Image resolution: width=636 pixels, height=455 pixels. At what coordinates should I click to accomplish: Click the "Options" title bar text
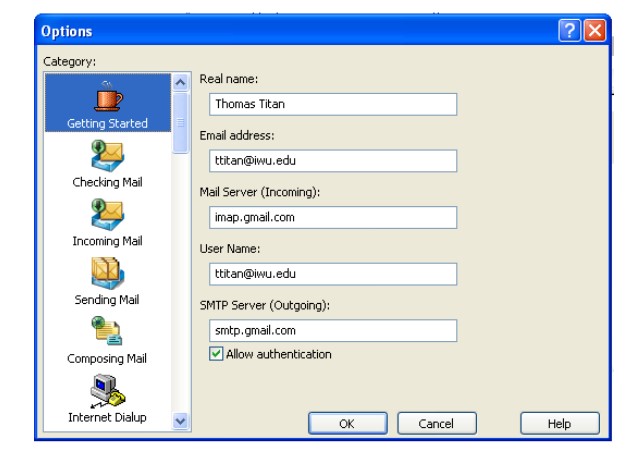(x=67, y=31)
